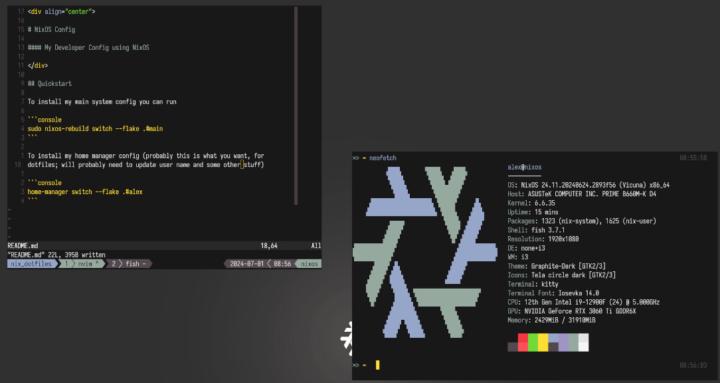Screen dimensions: 720x383
Task: Click the nvim vertical scrollbar
Action: point(296,106)
